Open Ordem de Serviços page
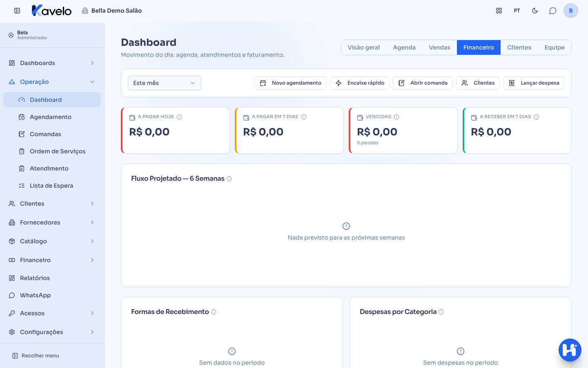Viewport: 588px width, 368px height. click(x=52, y=151)
